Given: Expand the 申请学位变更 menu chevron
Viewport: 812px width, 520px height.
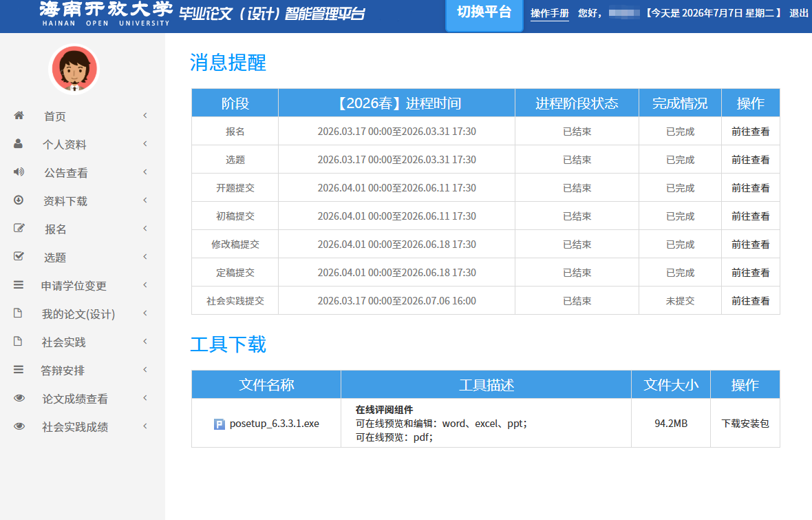Looking at the screenshot, I should point(145,284).
